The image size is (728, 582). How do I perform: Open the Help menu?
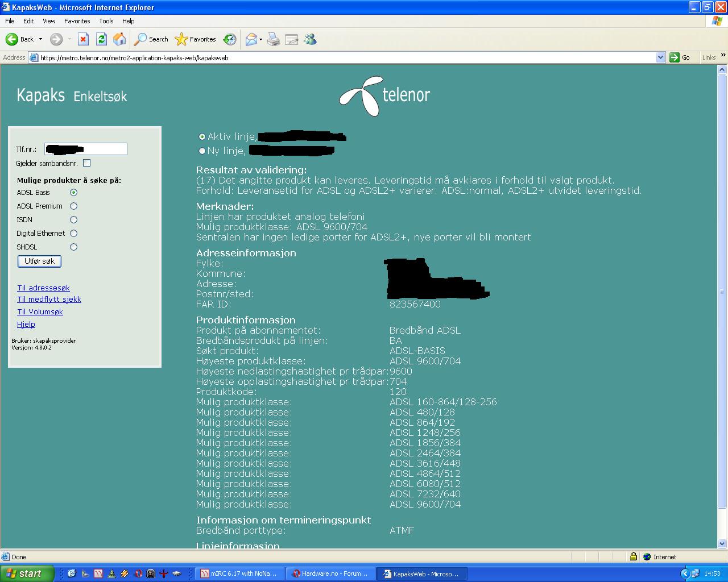tap(129, 21)
